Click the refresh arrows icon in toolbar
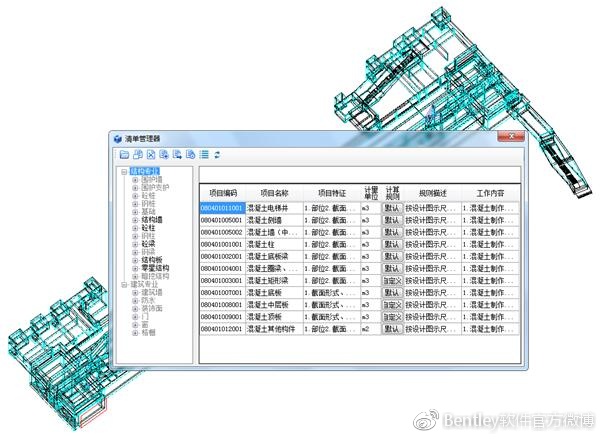The image size is (602, 439). tap(217, 155)
